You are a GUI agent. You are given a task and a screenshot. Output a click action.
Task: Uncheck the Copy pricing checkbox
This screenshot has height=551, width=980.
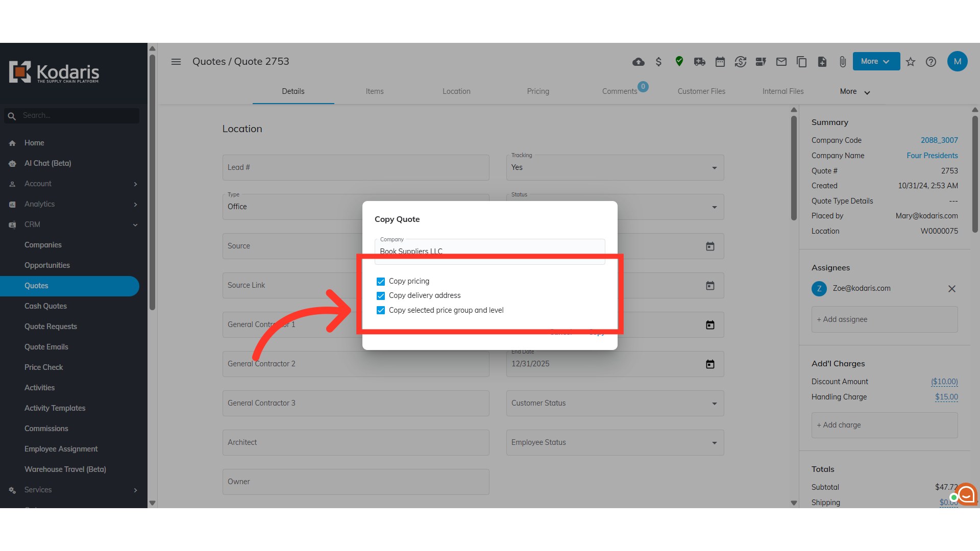[381, 281]
